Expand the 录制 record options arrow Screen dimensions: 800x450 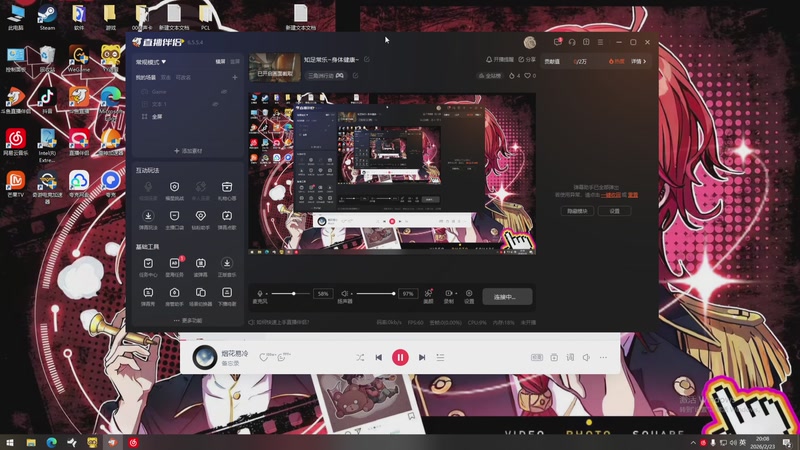[455, 293]
